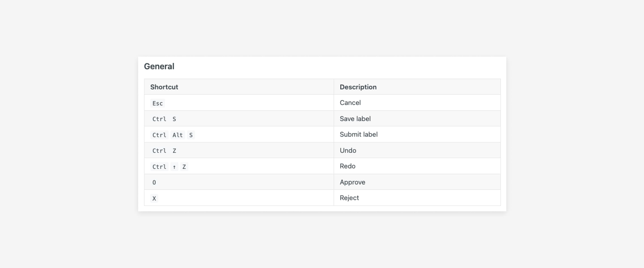This screenshot has height=268, width=644.
Task: Click the up-arrow key badge
Action: (x=174, y=167)
